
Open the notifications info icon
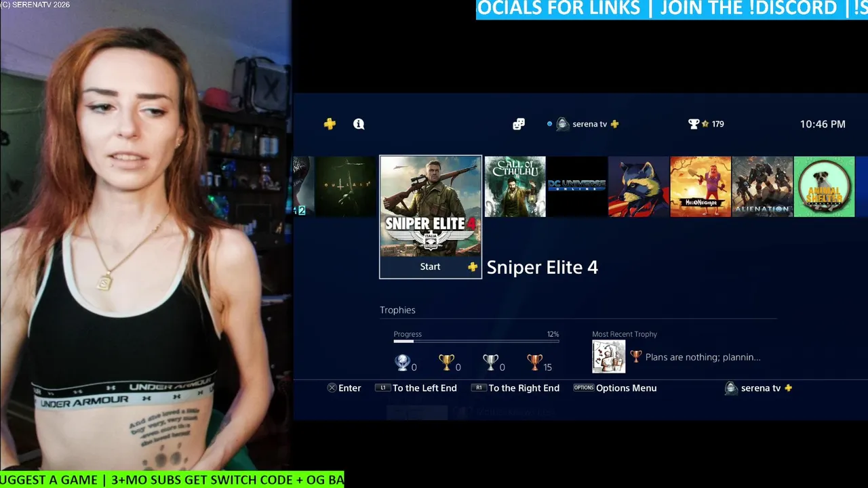(359, 124)
